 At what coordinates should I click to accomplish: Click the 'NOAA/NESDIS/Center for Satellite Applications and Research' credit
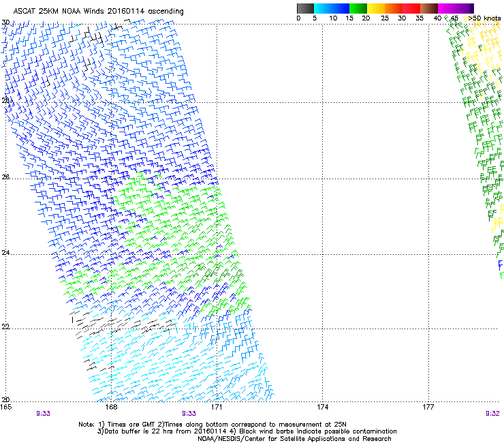294,439
